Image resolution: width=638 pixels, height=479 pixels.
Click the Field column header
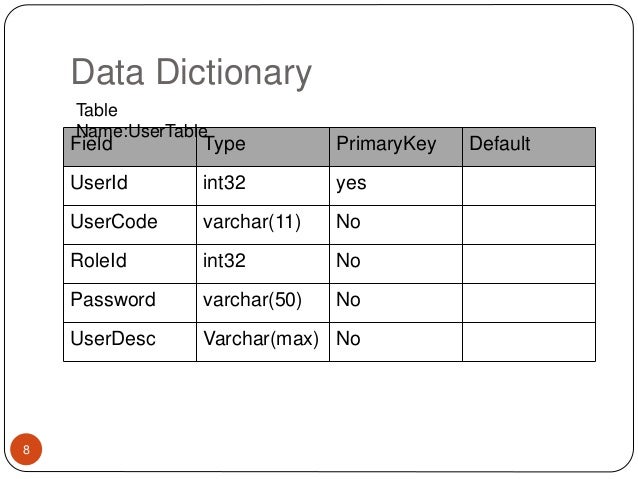coord(130,147)
